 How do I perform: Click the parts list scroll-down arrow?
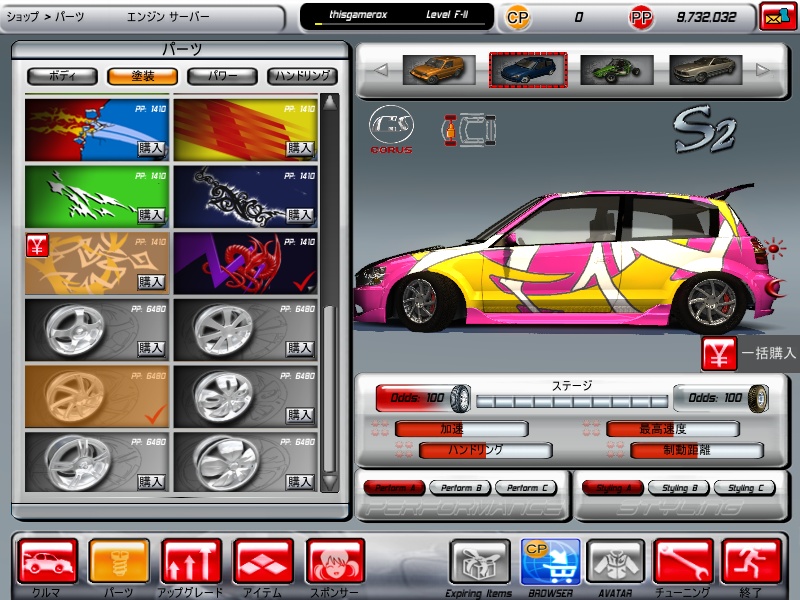pos(330,482)
